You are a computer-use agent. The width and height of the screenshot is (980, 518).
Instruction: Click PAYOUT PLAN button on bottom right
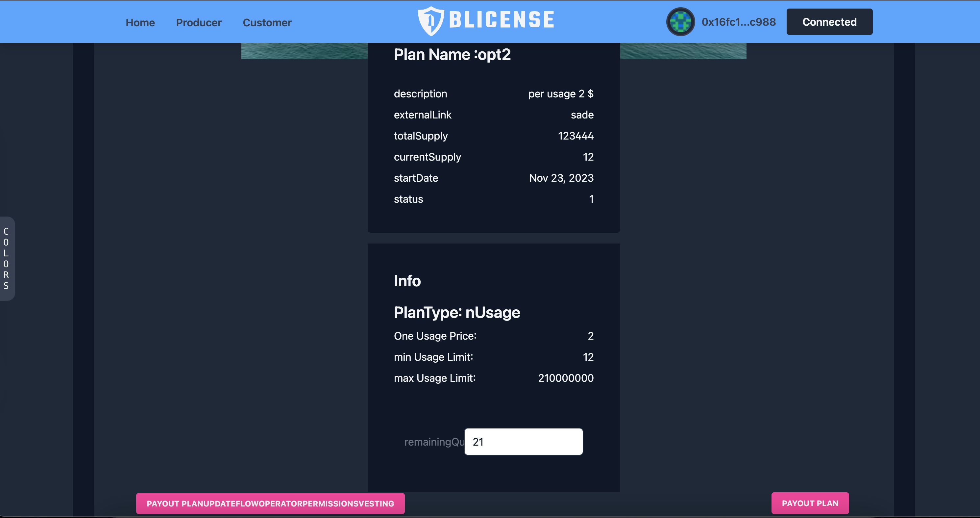810,503
